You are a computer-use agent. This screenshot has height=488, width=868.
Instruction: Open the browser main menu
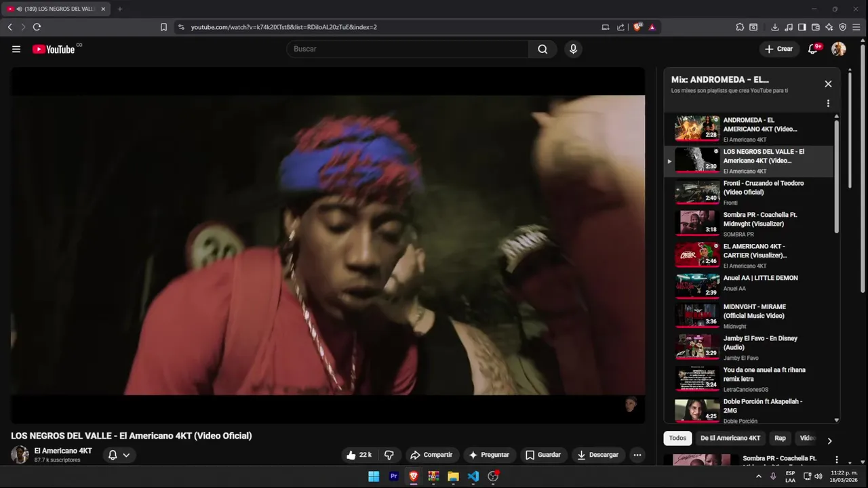856,27
